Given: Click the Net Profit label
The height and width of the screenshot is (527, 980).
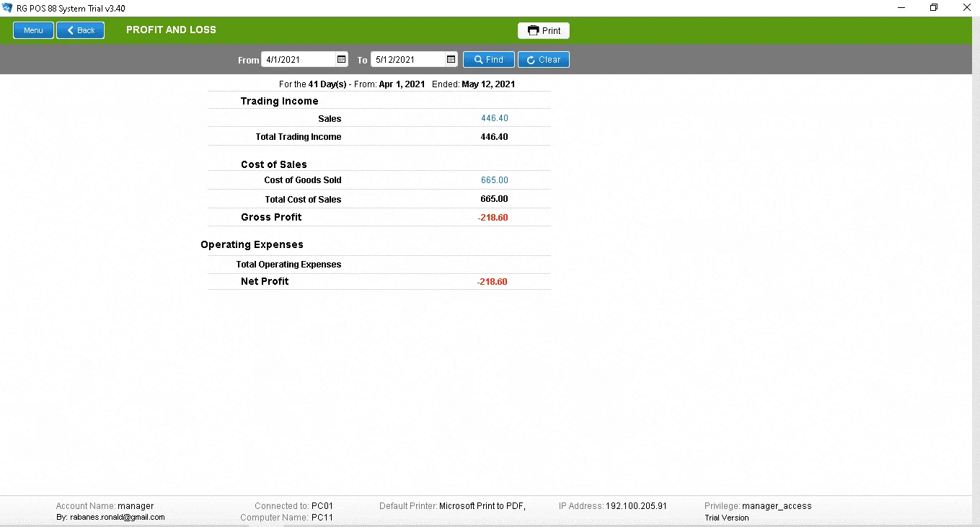Looking at the screenshot, I should (x=265, y=281).
